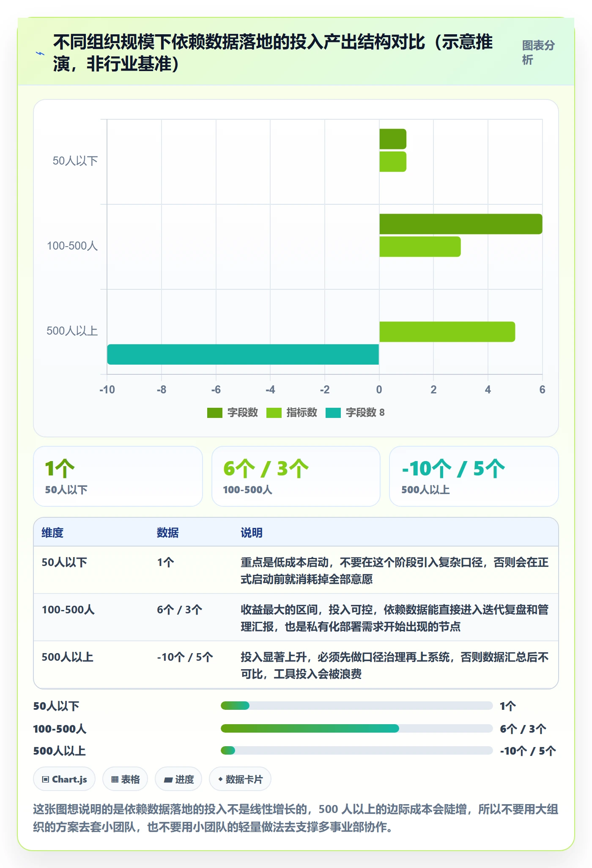Screen dimensions: 592x868
Task: Click the 500人以上 label on the chart axis
Action: (x=72, y=331)
